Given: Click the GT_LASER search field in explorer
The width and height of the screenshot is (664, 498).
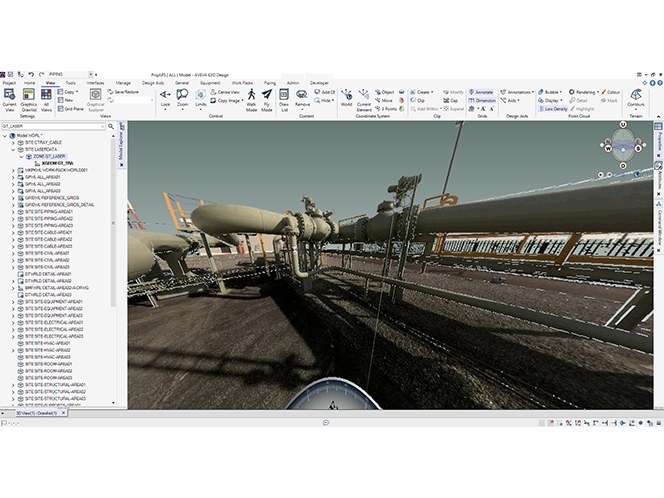Looking at the screenshot, I should [53, 126].
